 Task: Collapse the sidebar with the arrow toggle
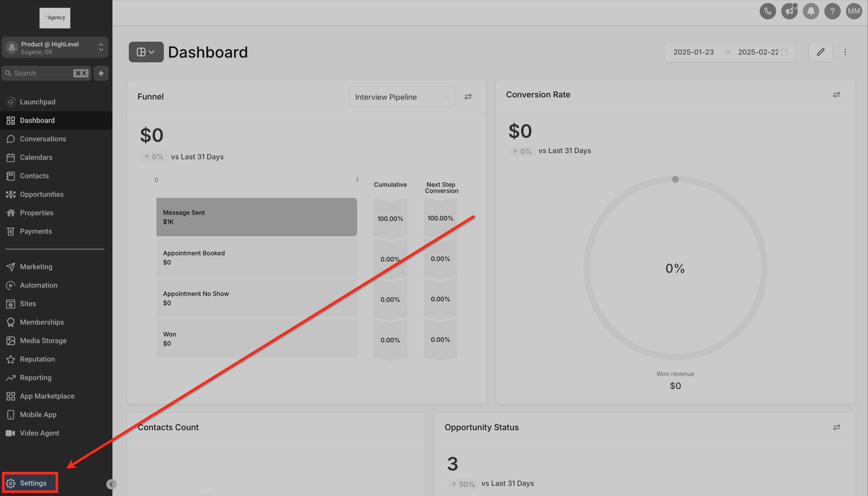pos(111,484)
